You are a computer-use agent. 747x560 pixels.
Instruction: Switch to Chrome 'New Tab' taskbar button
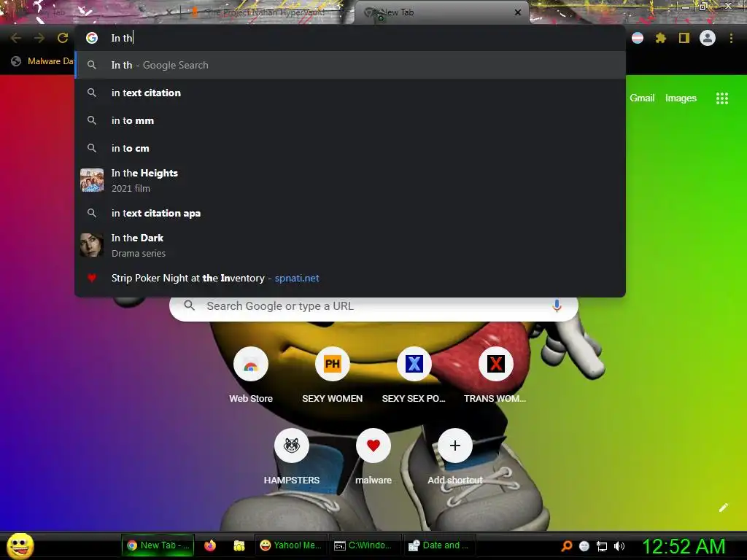click(158, 545)
